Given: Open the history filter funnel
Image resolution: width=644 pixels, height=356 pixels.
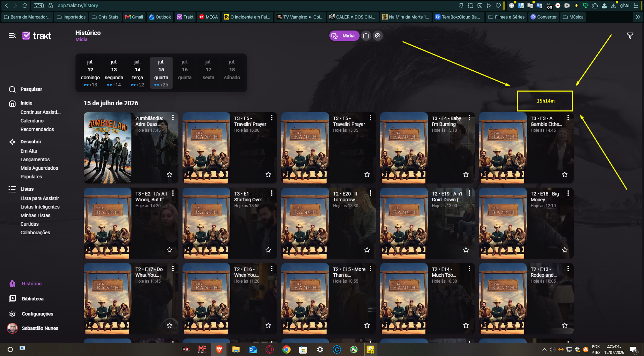Looking at the screenshot, I should click(630, 36).
